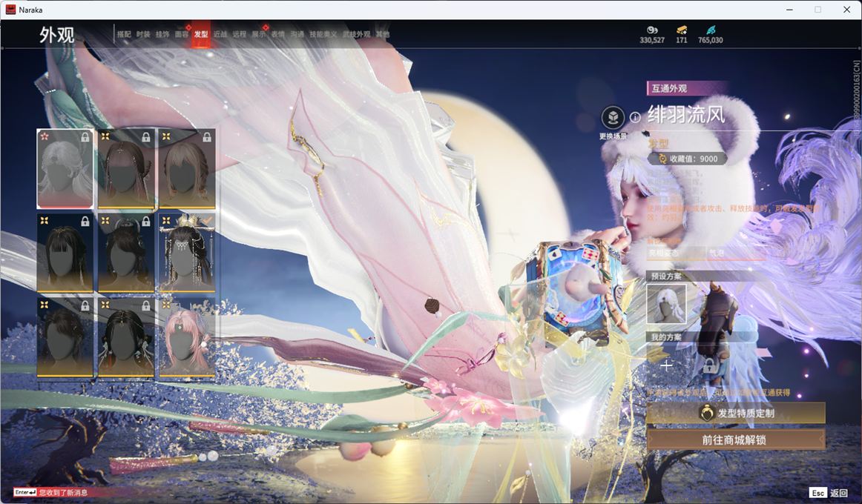Select the locked light-brown hairstyle thumbnail
The height and width of the screenshot is (504, 862).
187,169
